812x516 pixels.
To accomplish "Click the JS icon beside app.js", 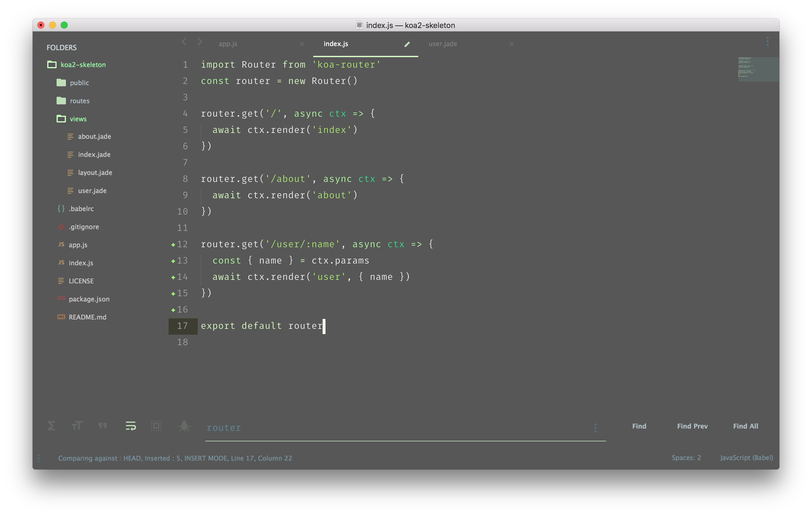I will (61, 244).
